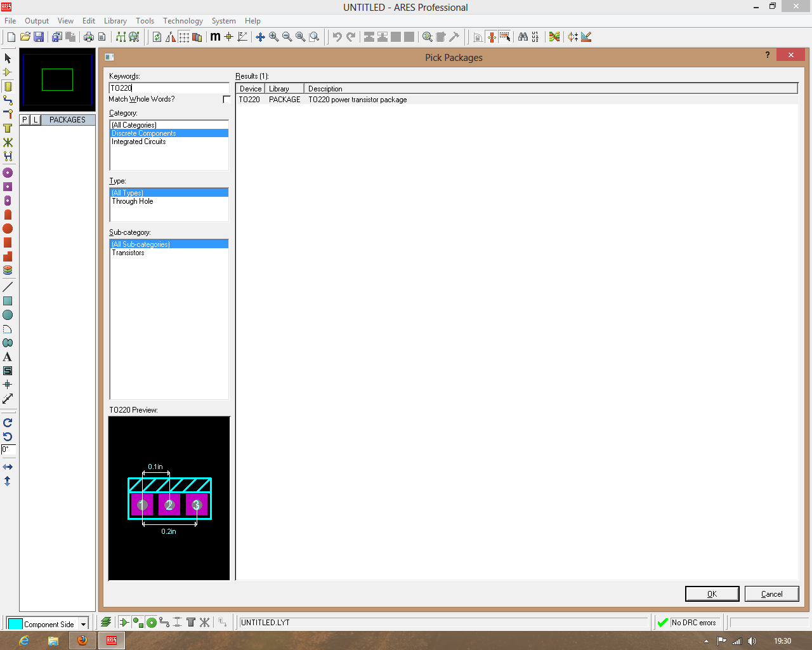
Task: Select the 2D box graphics tool
Action: [8, 301]
